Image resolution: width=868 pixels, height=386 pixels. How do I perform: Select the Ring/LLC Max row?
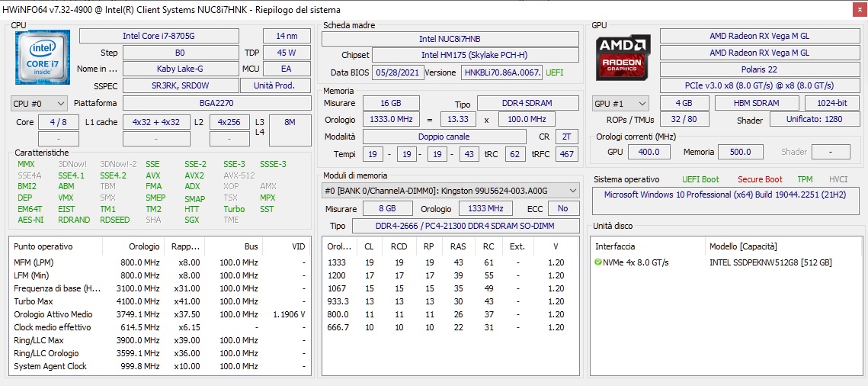pos(159,340)
